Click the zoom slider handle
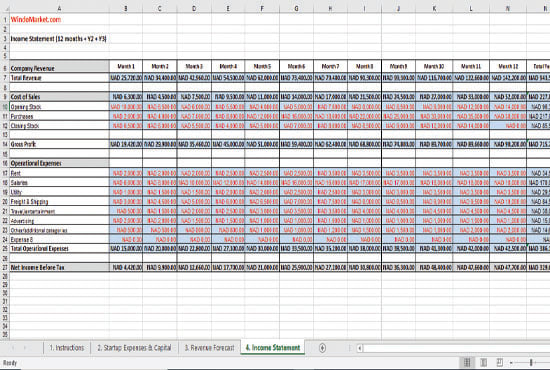This screenshot has width=550, height=370. pos(531,362)
